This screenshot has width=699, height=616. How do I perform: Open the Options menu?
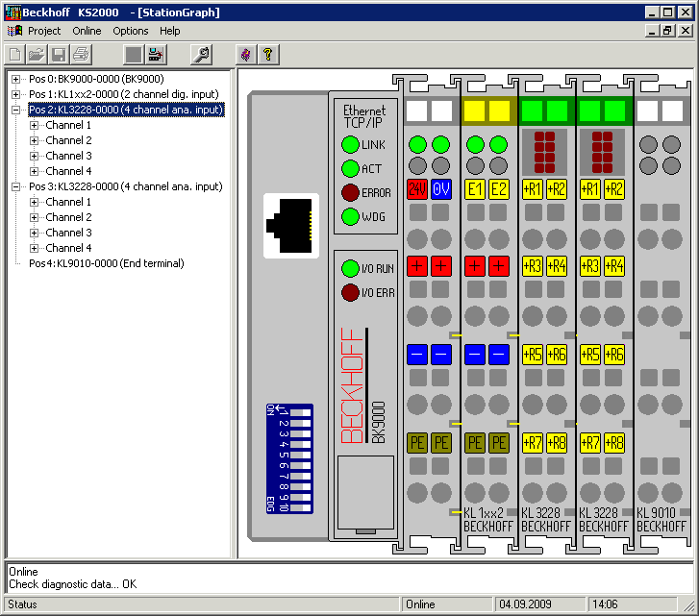pyautogui.click(x=130, y=31)
